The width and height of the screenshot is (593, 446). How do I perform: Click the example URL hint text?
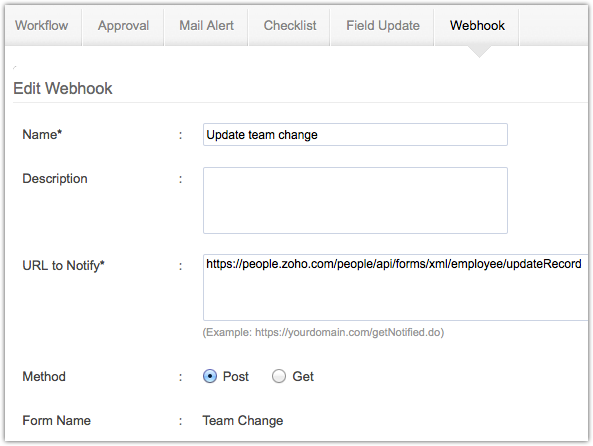[x=323, y=332]
